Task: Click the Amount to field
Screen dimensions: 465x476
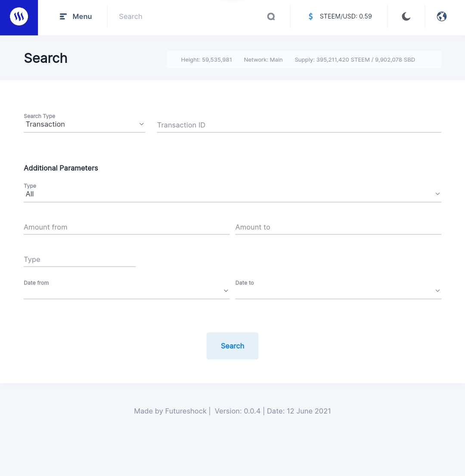Action: (338, 227)
